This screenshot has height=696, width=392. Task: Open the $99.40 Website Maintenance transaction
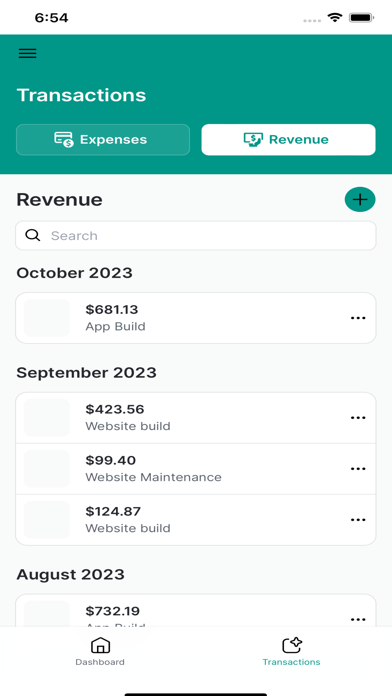(196, 469)
